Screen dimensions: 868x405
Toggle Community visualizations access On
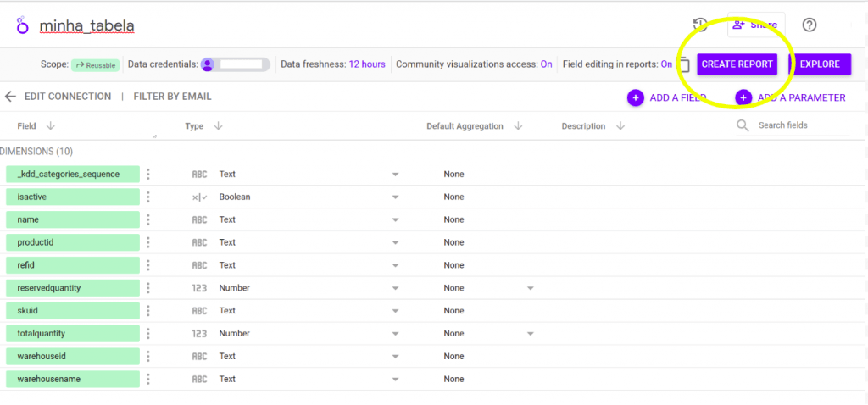(x=547, y=64)
